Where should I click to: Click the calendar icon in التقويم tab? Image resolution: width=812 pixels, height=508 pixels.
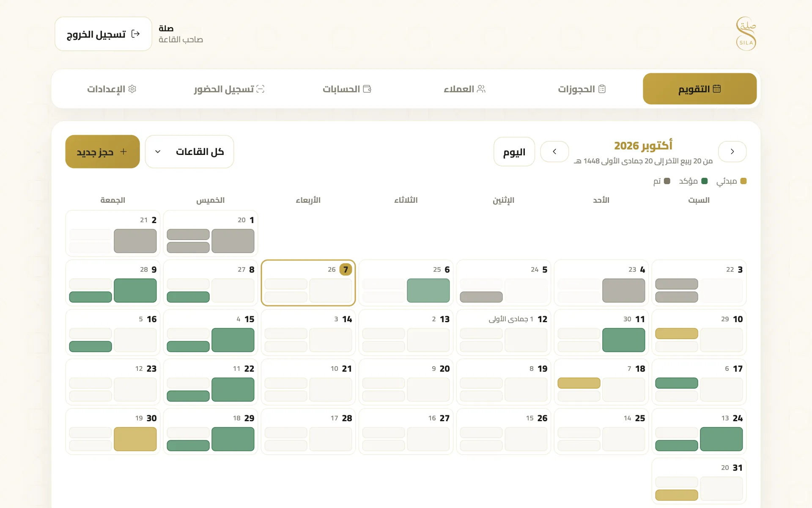pyautogui.click(x=716, y=89)
